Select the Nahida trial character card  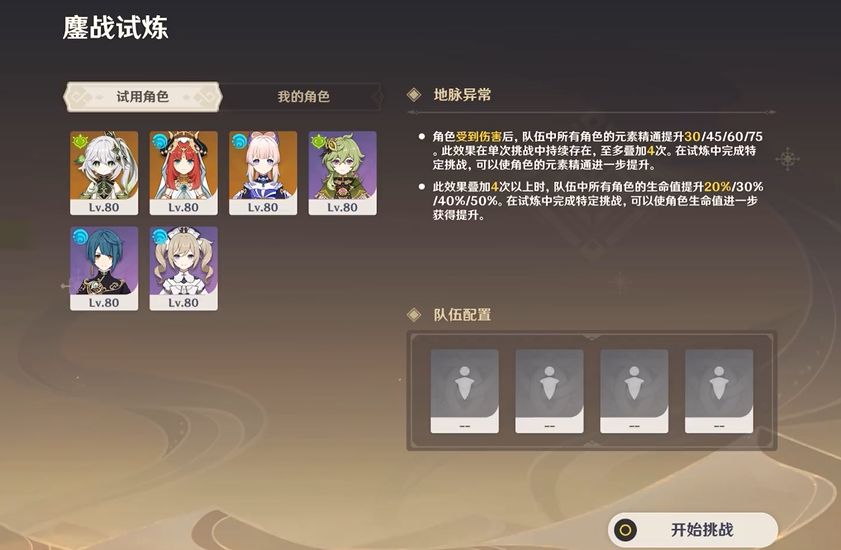tap(104, 173)
